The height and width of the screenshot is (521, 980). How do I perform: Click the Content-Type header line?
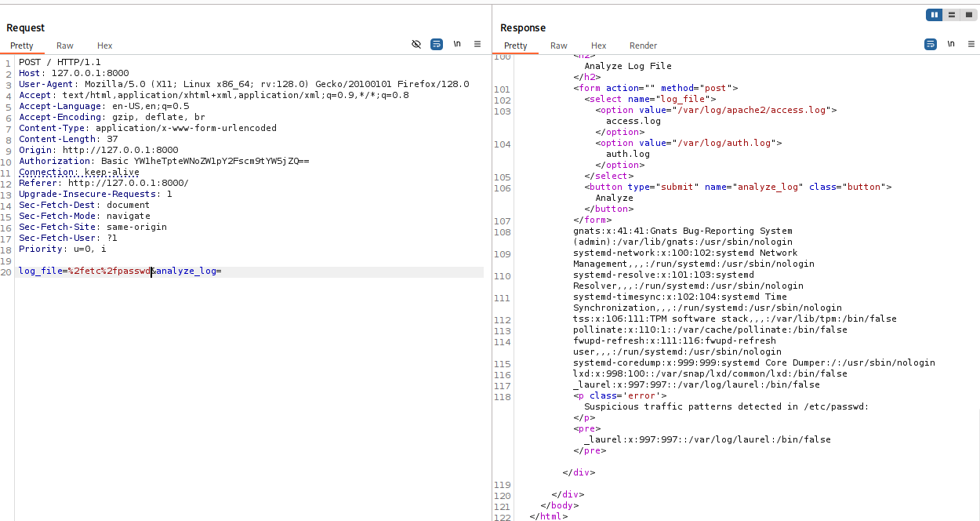tap(147, 129)
